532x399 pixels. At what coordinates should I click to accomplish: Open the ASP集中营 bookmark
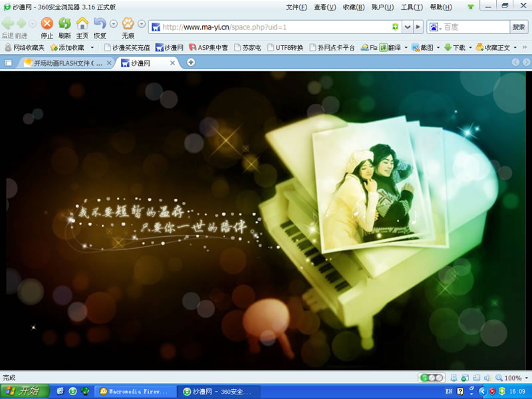[x=208, y=48]
